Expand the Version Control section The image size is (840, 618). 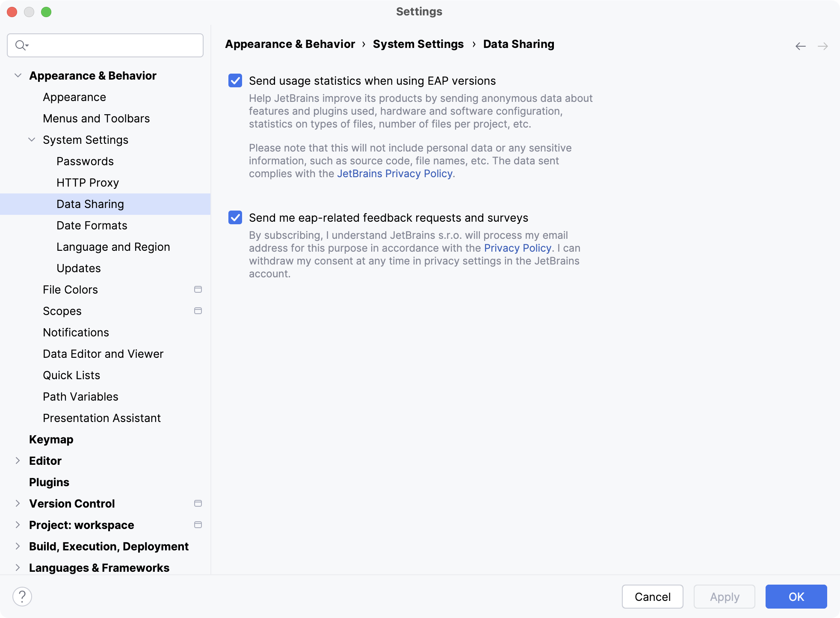tap(18, 503)
